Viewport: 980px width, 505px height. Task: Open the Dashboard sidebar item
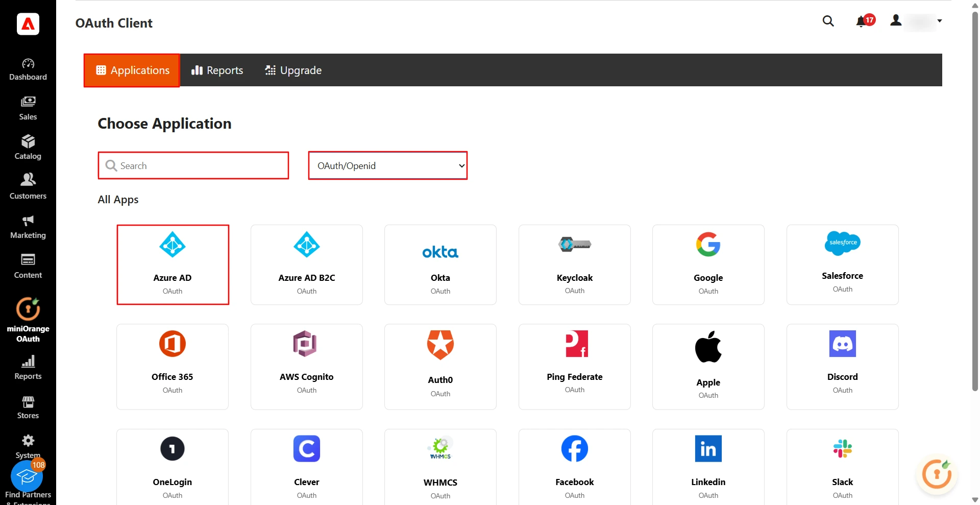tap(28, 70)
